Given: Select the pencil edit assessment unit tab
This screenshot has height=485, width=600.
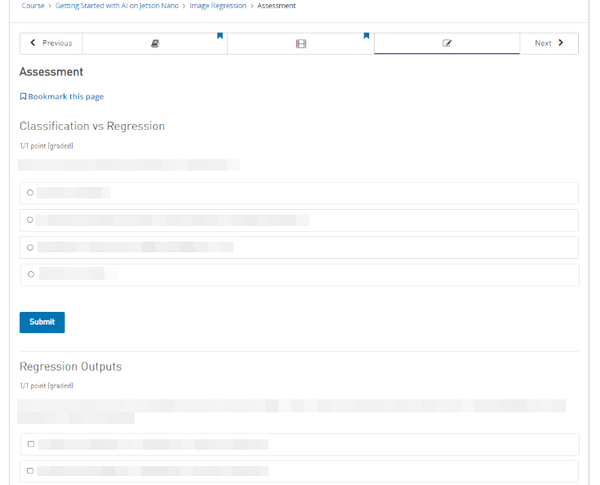Looking at the screenshot, I should click(x=446, y=43).
